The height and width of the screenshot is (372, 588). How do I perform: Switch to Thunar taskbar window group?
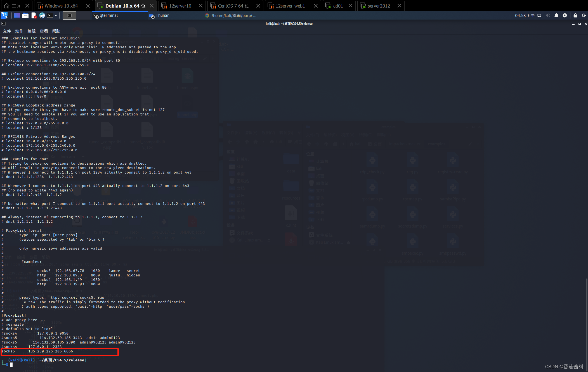point(176,15)
